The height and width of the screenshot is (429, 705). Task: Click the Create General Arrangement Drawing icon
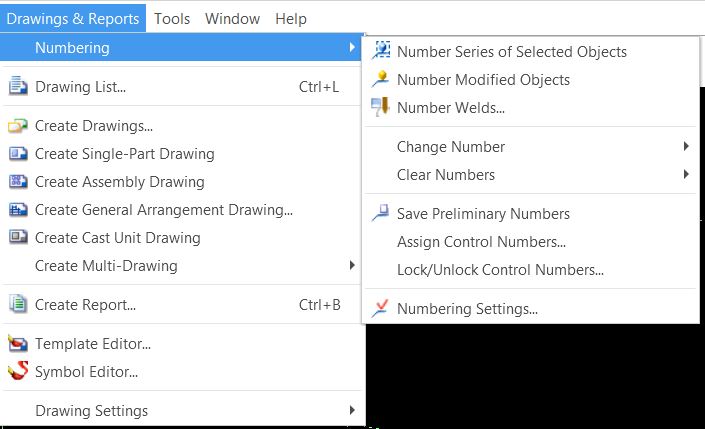18,210
